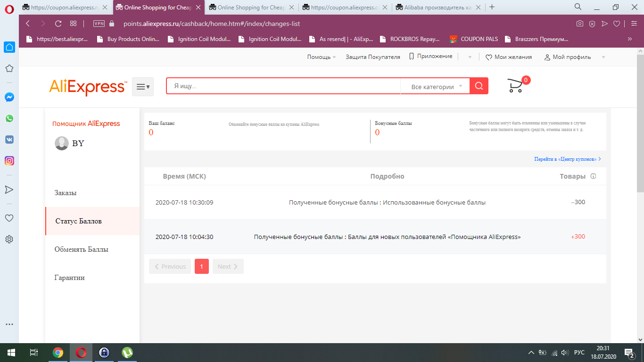
Task: Open the settings gear in the Opera sidebar
Action: tap(9, 239)
